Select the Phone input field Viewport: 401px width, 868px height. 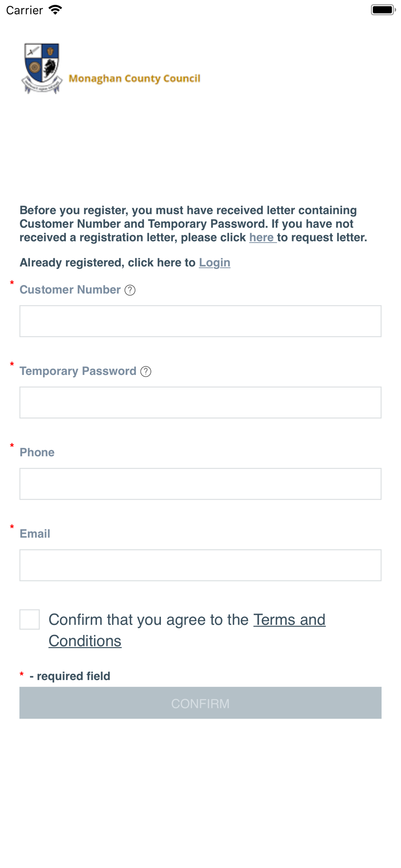(x=200, y=484)
